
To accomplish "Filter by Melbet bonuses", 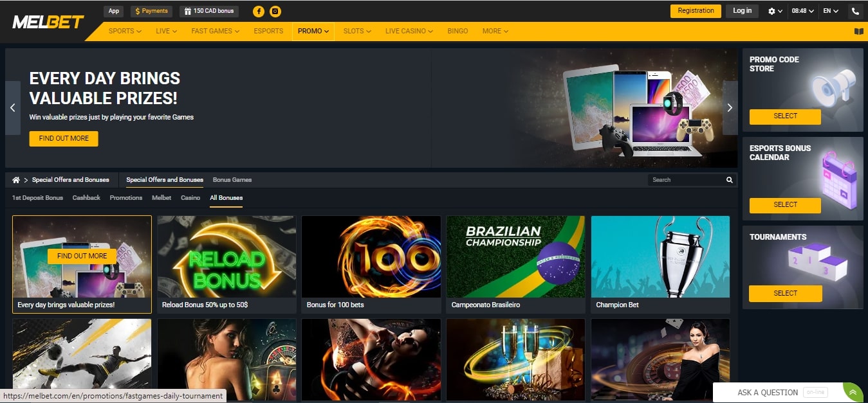I will click(162, 198).
